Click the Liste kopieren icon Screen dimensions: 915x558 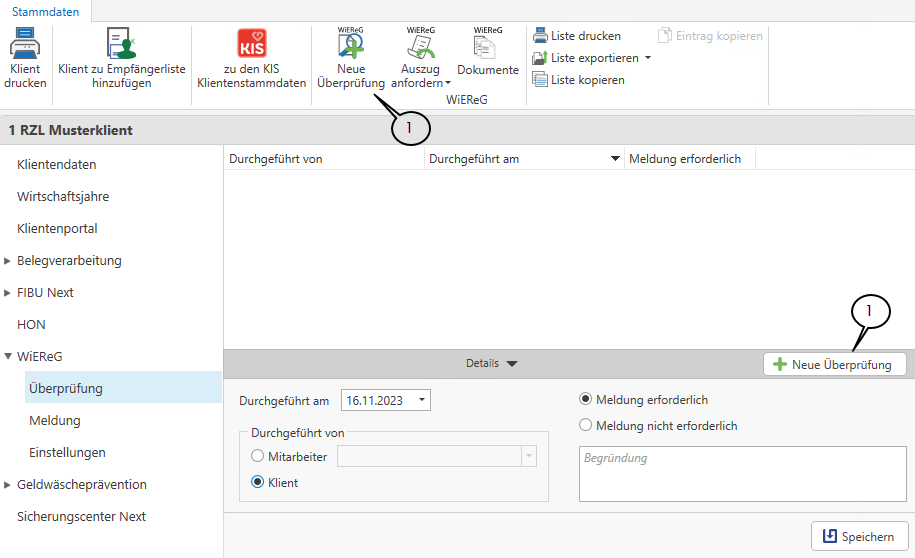(540, 80)
